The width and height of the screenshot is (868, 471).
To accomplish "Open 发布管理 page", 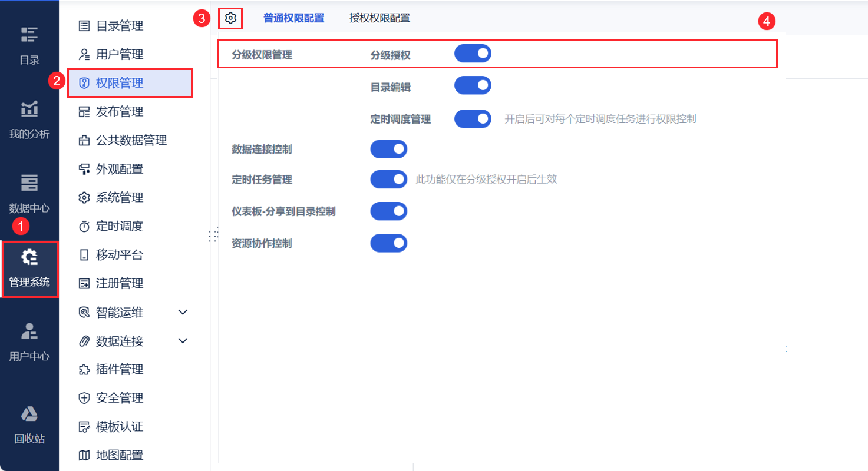I will point(123,111).
